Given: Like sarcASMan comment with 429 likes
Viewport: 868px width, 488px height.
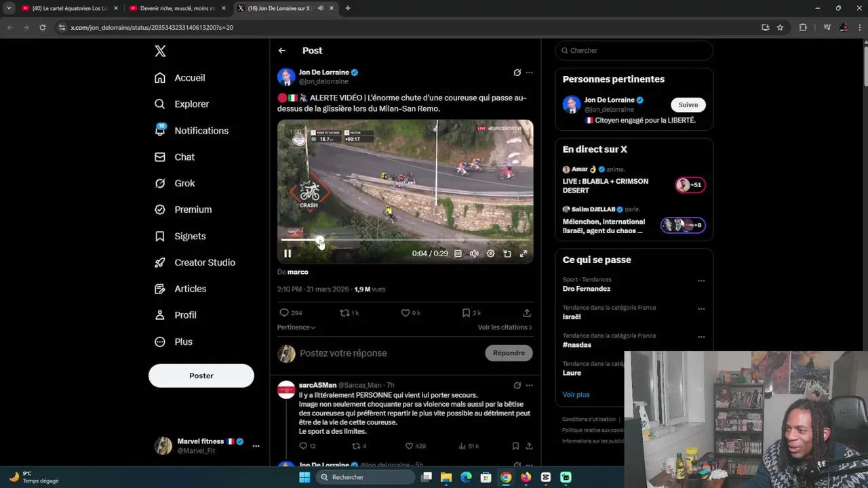Looking at the screenshot, I should tap(415, 446).
